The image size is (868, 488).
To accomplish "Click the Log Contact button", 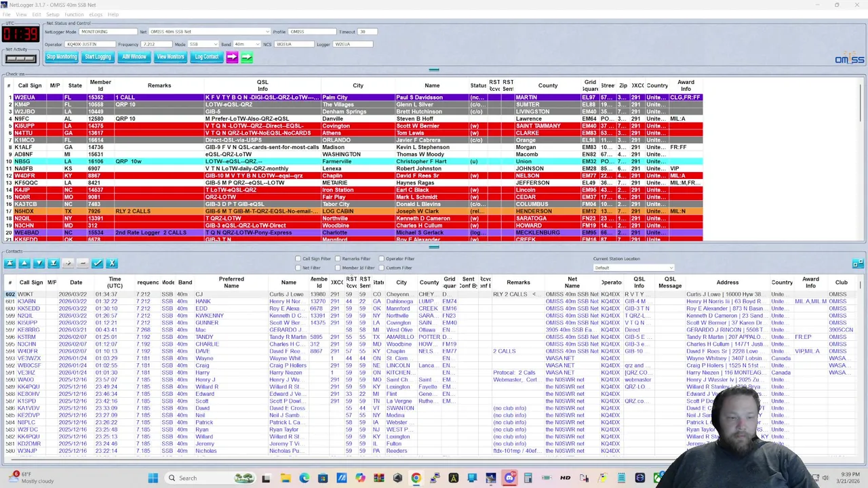I will point(207,57).
